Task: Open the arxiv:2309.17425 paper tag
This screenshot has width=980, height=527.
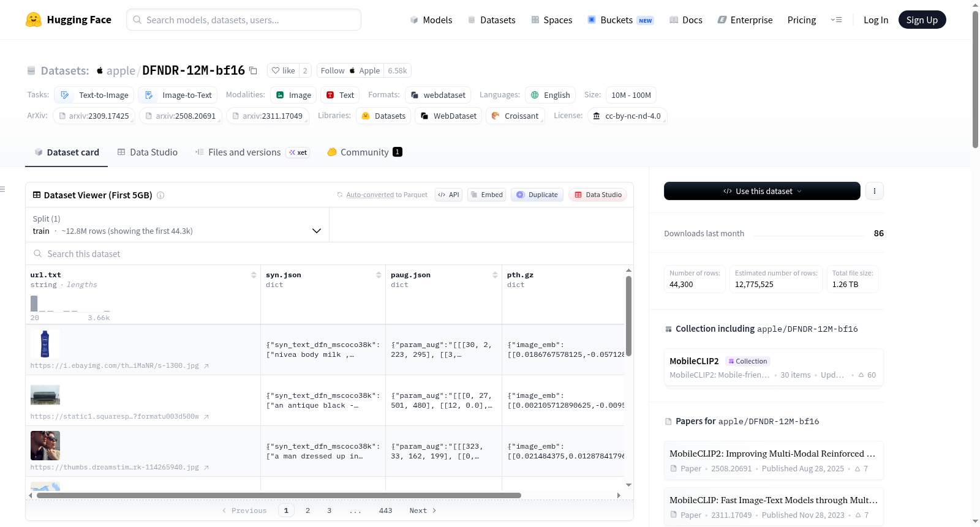Action: tap(94, 116)
